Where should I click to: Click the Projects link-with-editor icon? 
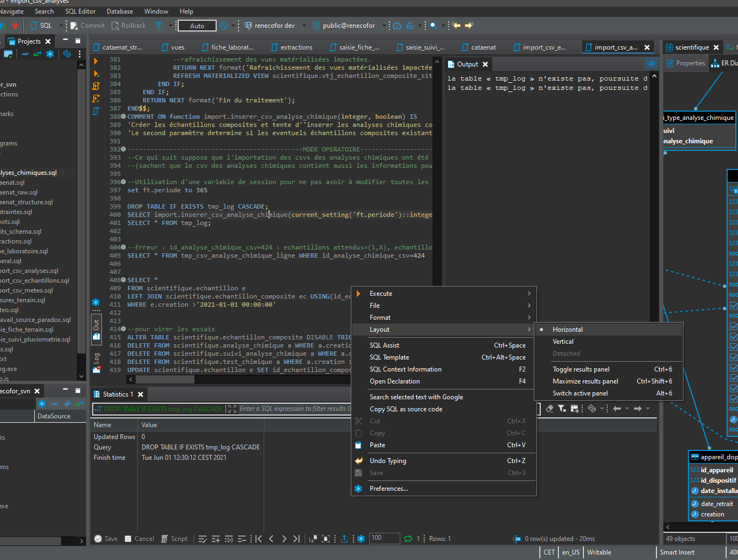(37, 54)
